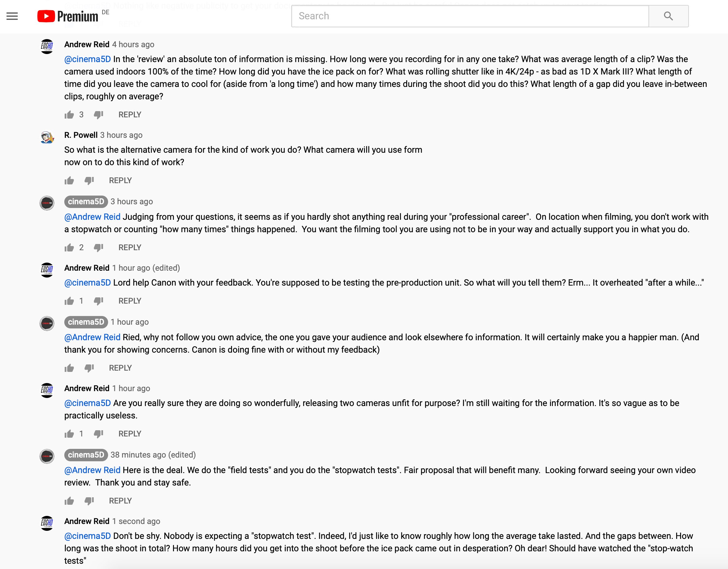Like Andrew Reid's 4 hours ago comment
The image size is (728, 569).
[69, 115]
